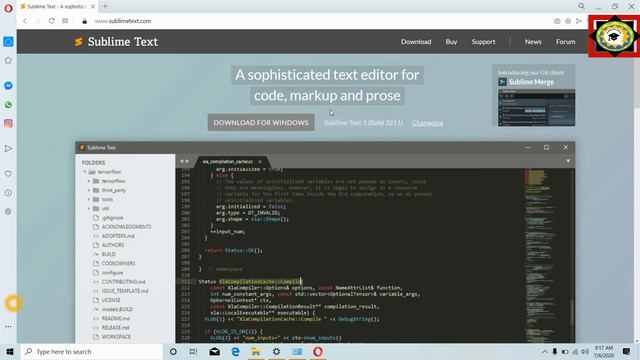Open the Download page in site nav
The height and width of the screenshot is (360, 640).
(416, 42)
